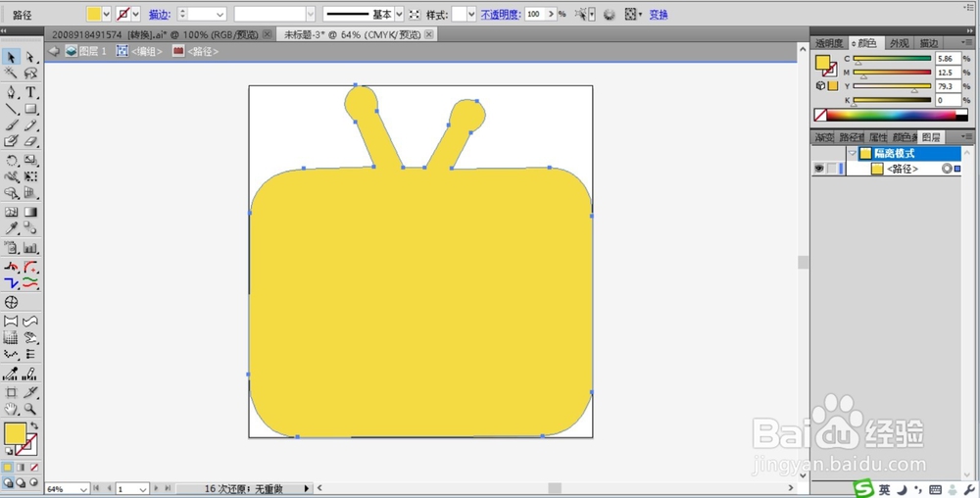Click the default fill and stroke icon

9,451
